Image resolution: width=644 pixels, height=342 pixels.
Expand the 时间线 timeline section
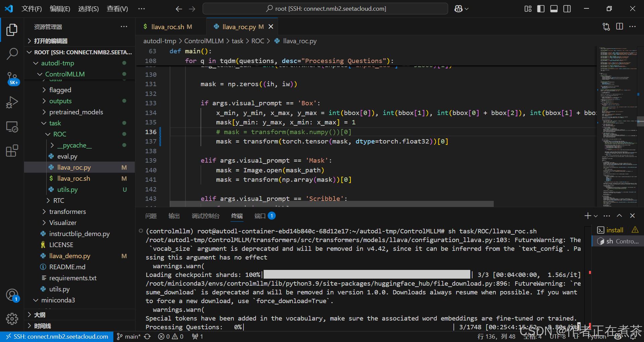[80, 326]
